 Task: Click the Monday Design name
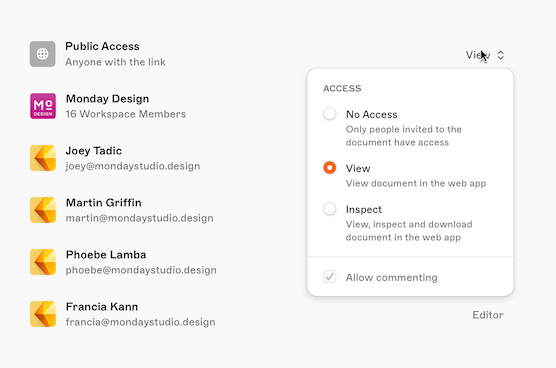pos(107,98)
